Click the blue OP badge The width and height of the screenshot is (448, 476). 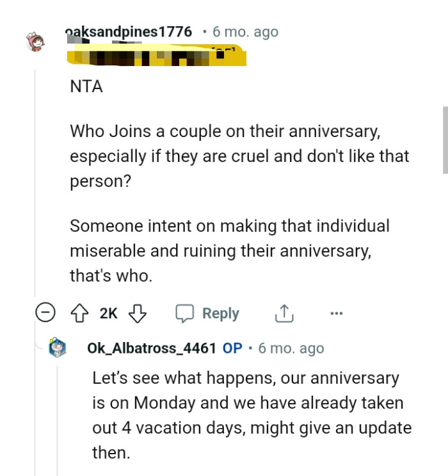pos(232,349)
